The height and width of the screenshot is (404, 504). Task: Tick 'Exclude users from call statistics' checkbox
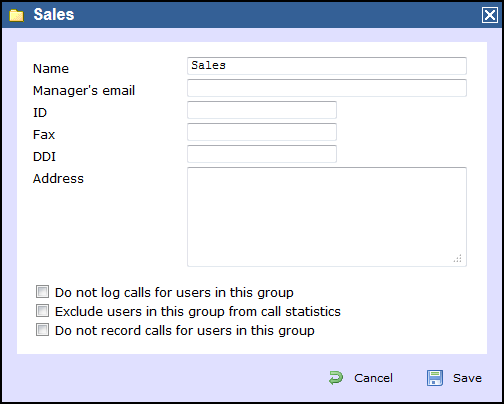point(42,311)
